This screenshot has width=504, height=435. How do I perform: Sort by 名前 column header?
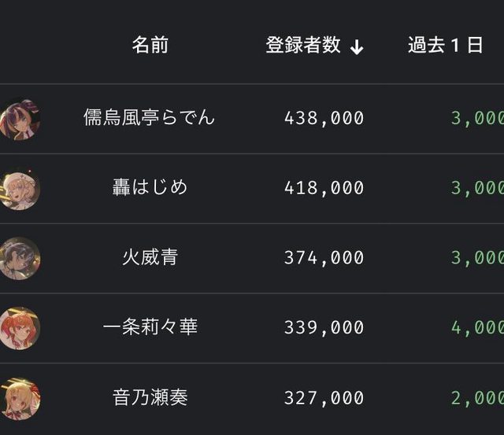[x=150, y=46]
